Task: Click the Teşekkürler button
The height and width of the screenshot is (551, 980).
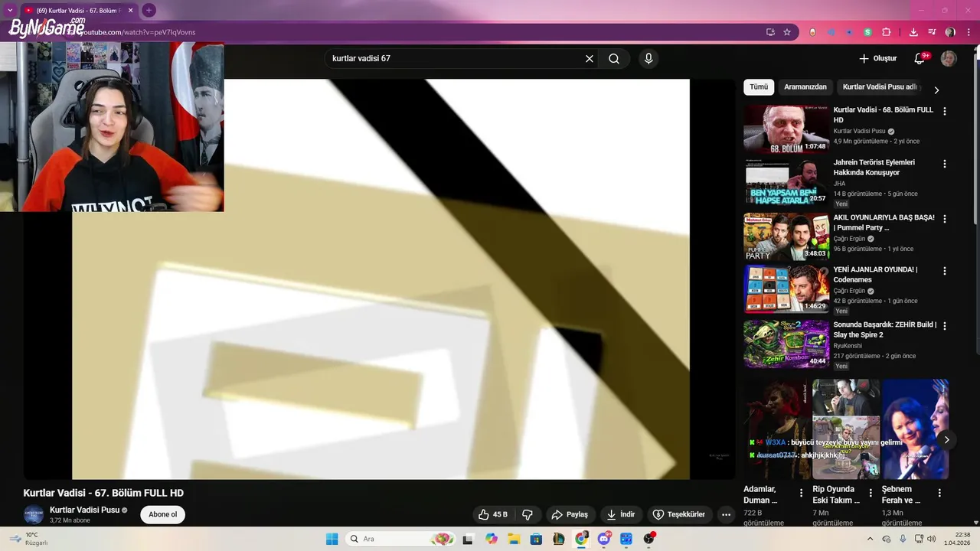Action: click(x=679, y=514)
